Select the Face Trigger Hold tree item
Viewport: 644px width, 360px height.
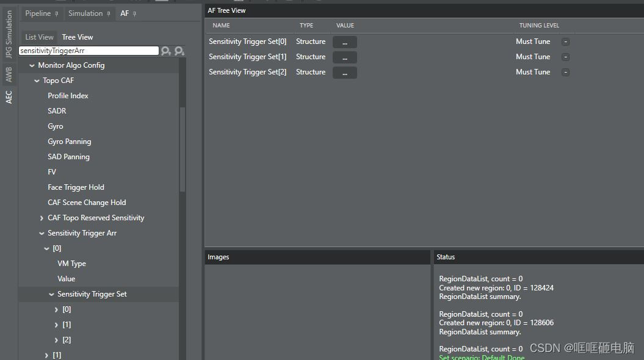pos(76,187)
